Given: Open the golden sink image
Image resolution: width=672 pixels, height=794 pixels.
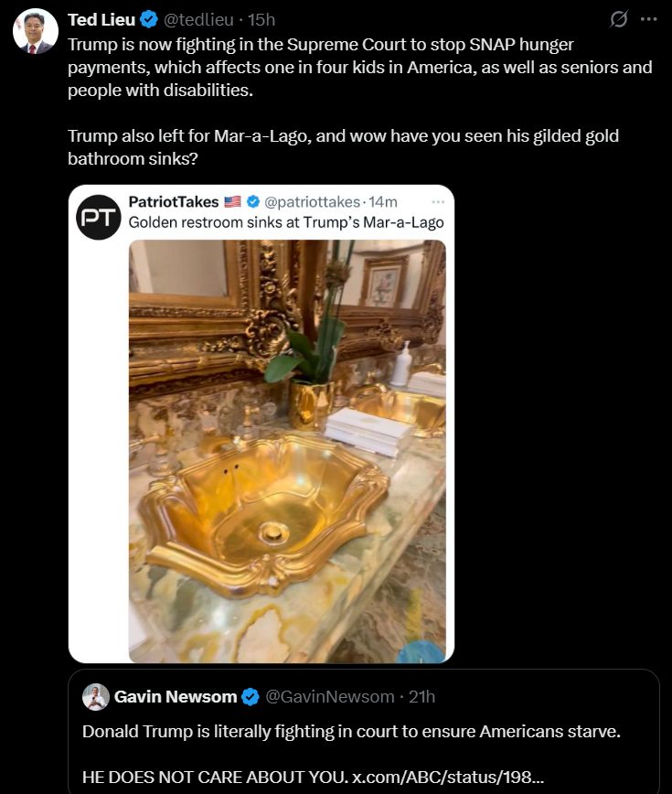Looking at the screenshot, I should click(286, 448).
